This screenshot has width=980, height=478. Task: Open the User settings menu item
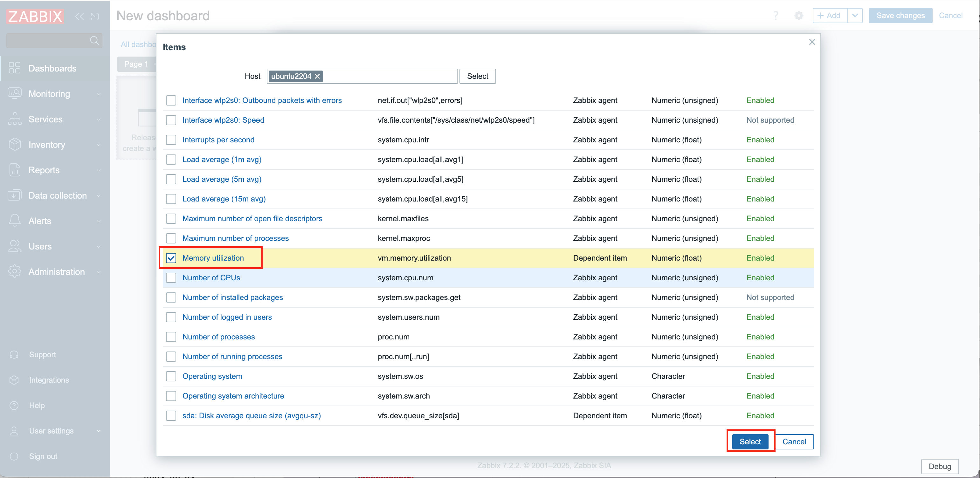point(55,431)
